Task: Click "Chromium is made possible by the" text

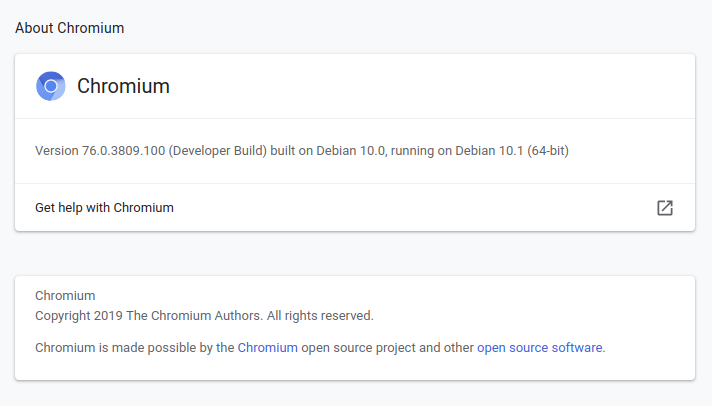Action: [x=134, y=348]
